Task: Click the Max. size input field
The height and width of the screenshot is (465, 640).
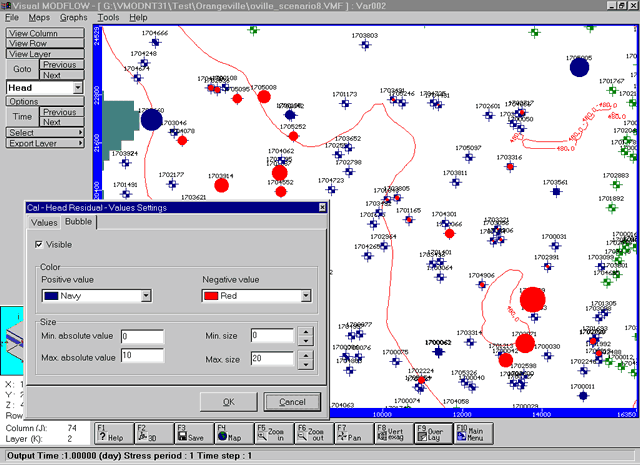Action: click(x=272, y=358)
